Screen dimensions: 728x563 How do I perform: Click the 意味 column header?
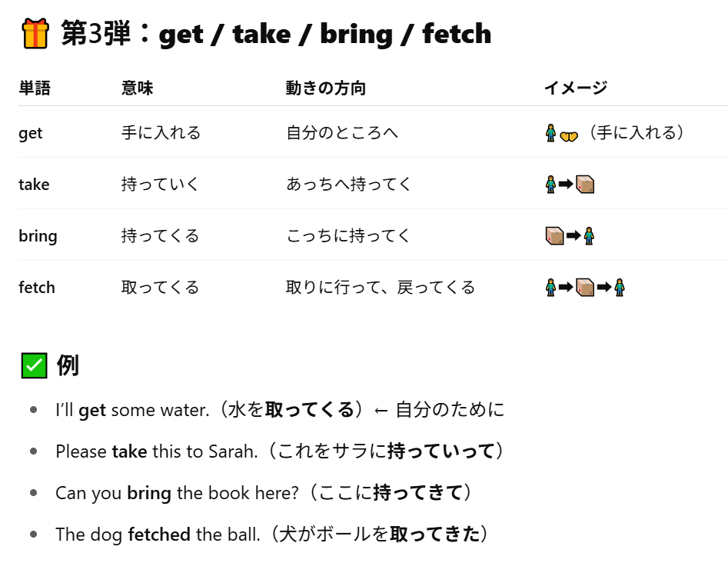click(x=137, y=88)
